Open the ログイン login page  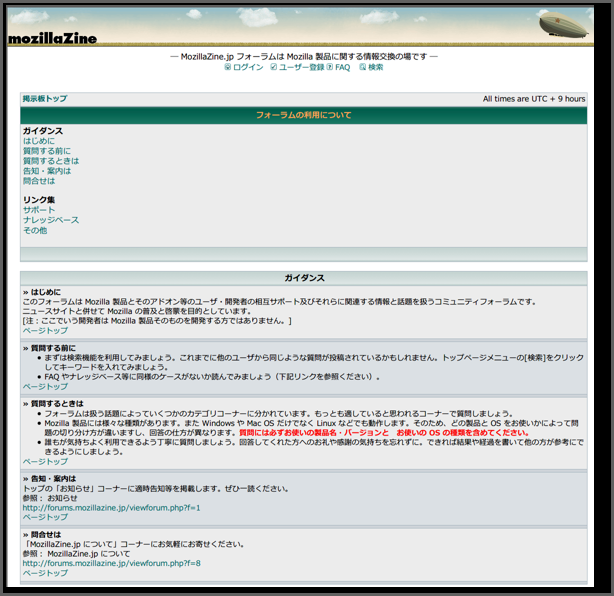pos(248,68)
